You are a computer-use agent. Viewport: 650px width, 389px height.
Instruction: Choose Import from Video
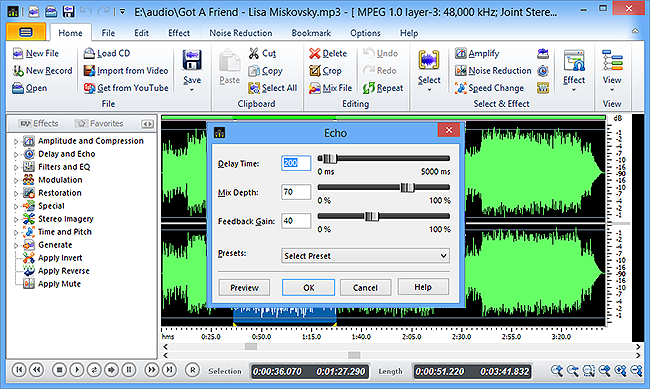pos(126,71)
